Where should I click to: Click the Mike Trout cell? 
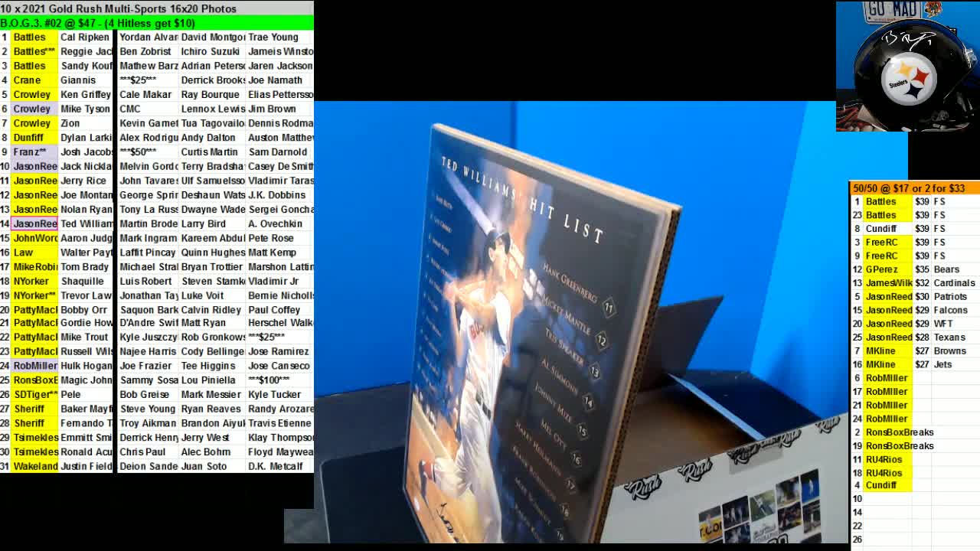(86, 337)
